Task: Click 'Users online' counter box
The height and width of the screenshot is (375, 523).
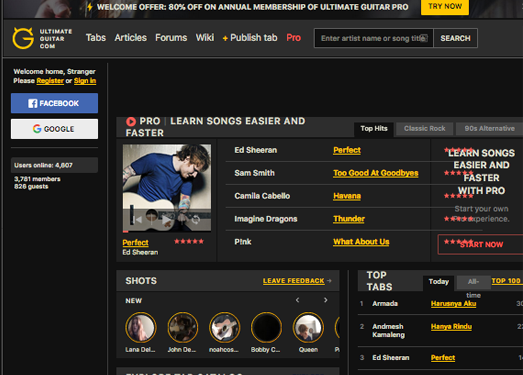Action: coord(54,165)
